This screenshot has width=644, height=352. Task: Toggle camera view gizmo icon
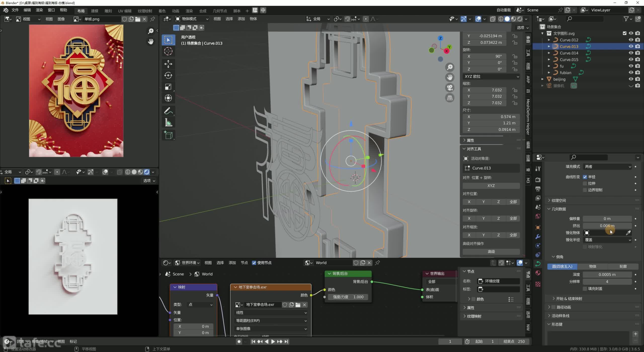pyautogui.click(x=450, y=88)
